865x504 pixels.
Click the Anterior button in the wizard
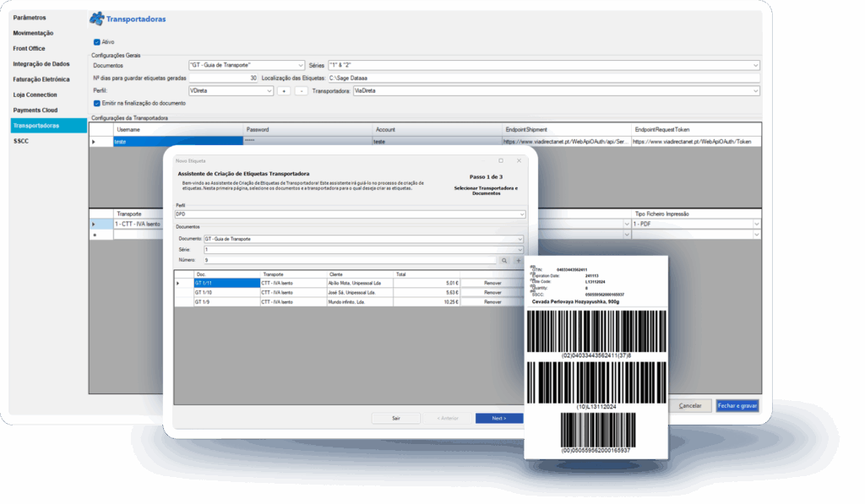click(448, 419)
